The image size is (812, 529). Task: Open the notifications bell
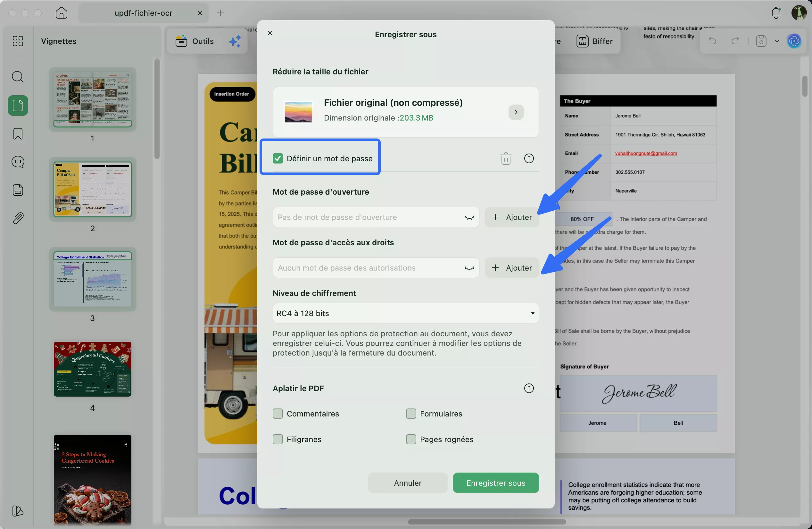pos(776,13)
